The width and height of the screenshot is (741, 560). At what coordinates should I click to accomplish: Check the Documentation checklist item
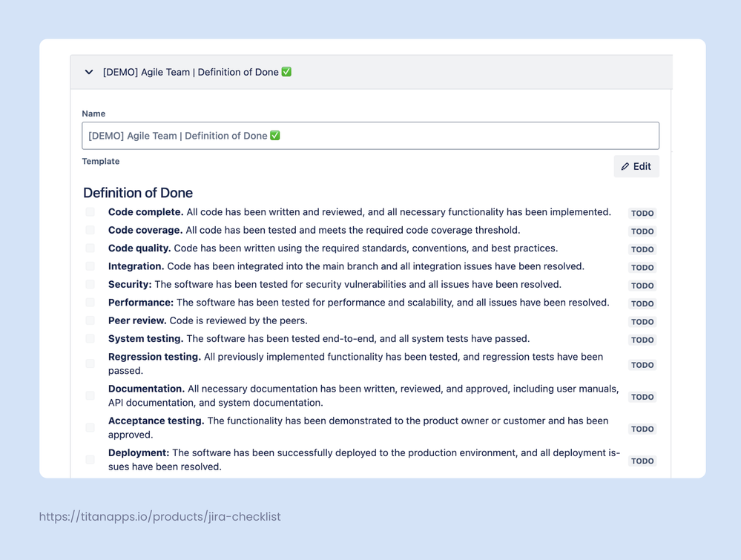[x=90, y=393]
